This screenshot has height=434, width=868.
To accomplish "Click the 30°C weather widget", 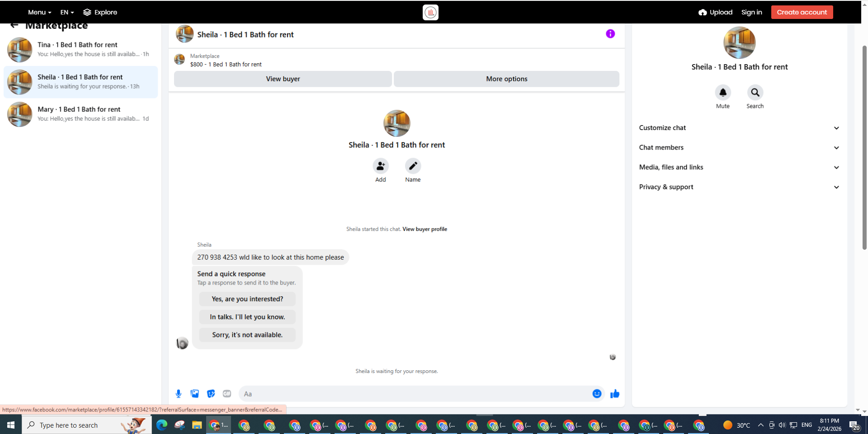I will [x=736, y=425].
